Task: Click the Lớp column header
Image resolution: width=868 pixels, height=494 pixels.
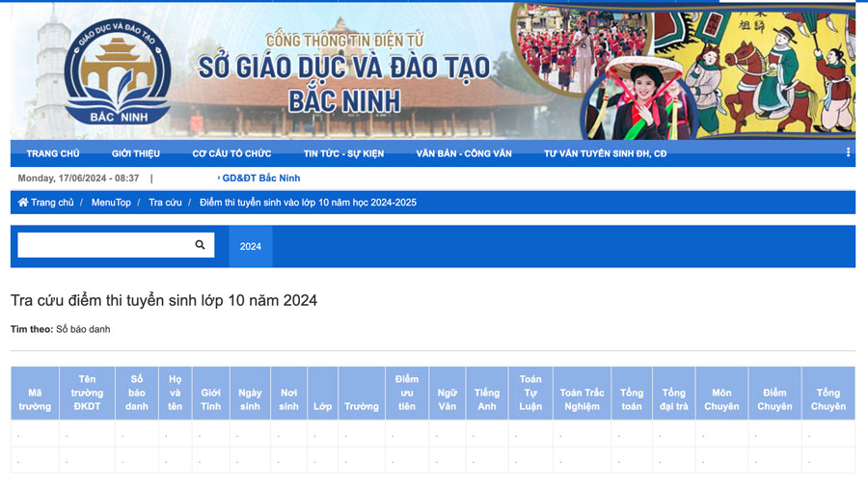Action: [323, 393]
